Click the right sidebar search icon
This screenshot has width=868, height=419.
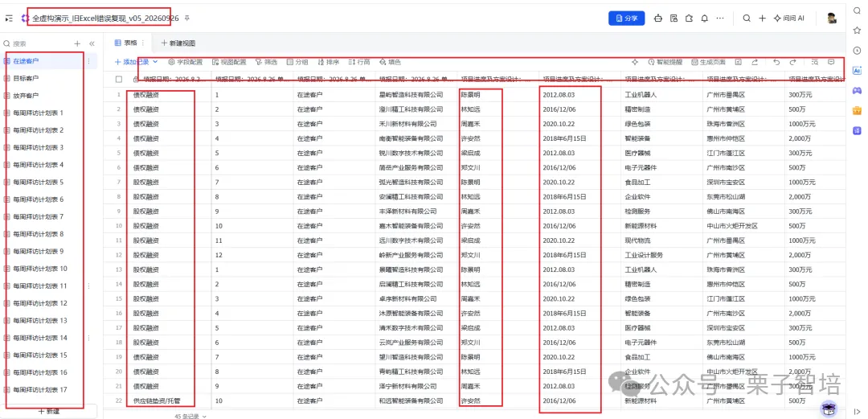(x=857, y=10)
